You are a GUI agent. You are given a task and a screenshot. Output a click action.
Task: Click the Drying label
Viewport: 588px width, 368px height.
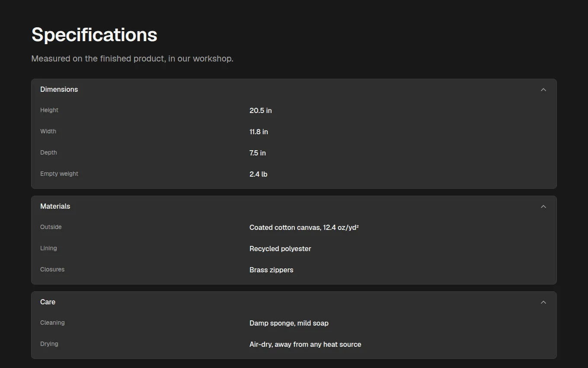coord(49,344)
